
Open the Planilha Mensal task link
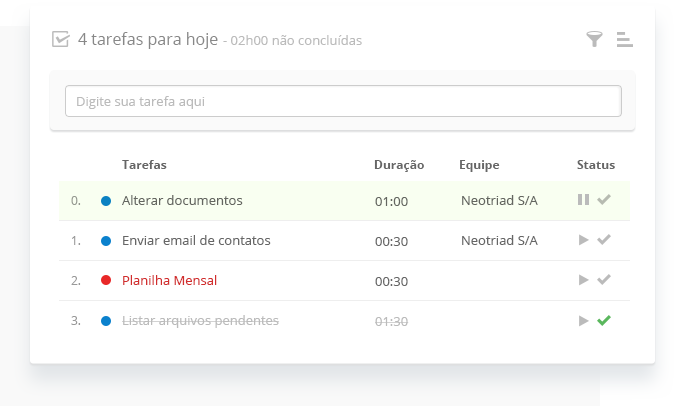click(x=169, y=281)
